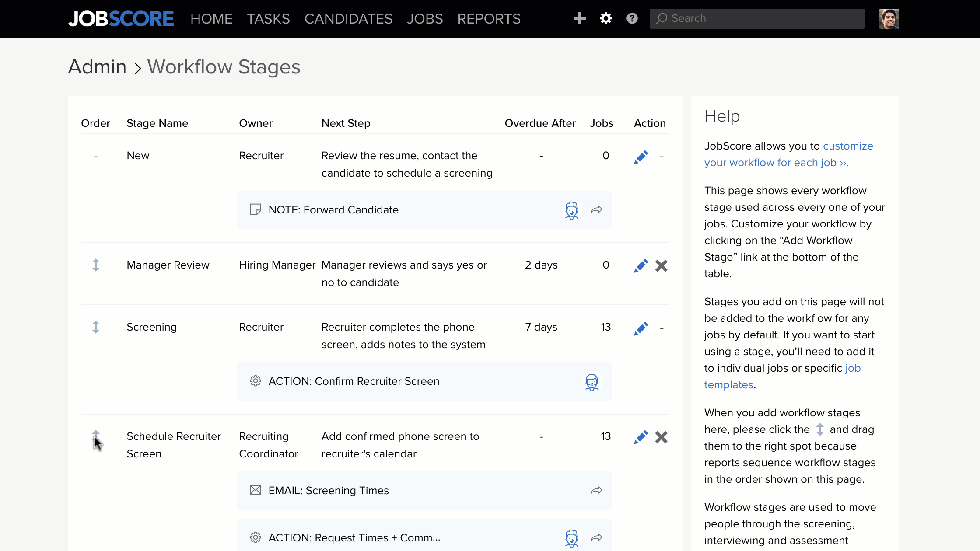The width and height of the screenshot is (980, 551).
Task: Click the 'Overdue After' column header
Action: 540,123
